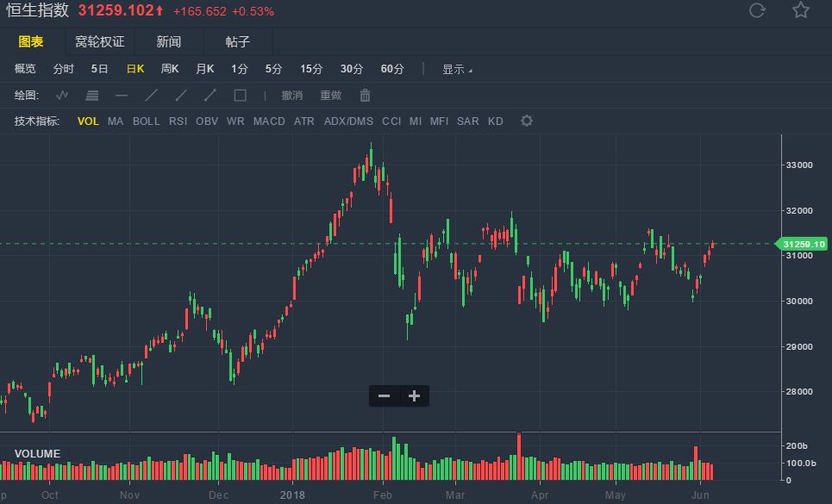
Task: Delete drawings with the trash icon
Action: click(x=365, y=95)
